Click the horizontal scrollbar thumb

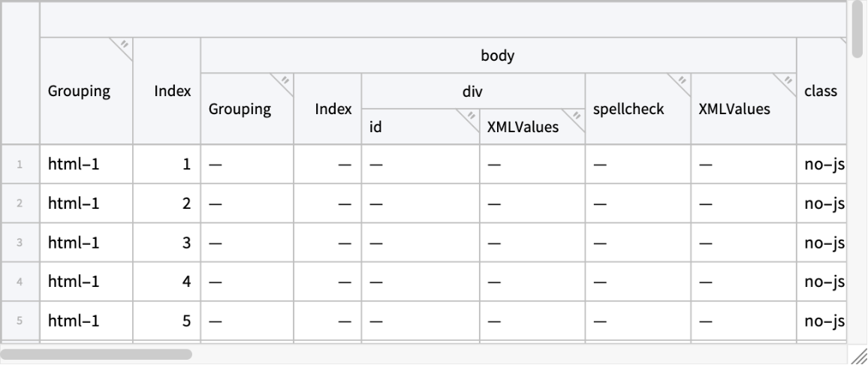tap(98, 353)
